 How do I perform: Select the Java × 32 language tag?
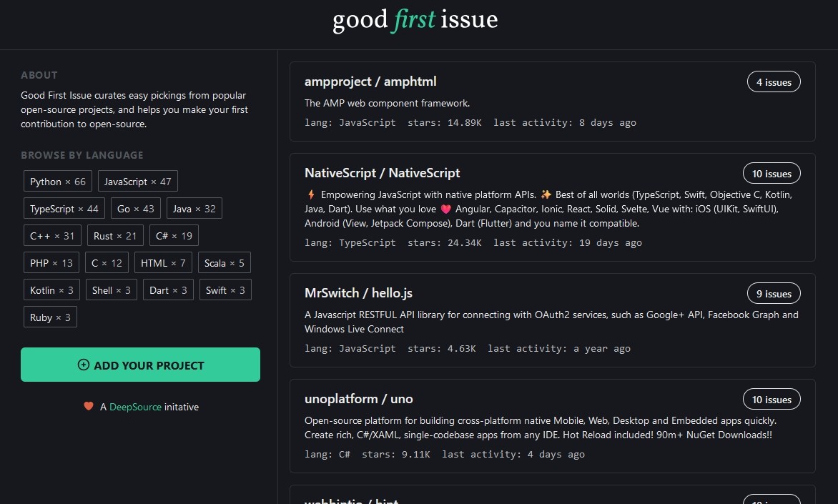[x=194, y=209]
